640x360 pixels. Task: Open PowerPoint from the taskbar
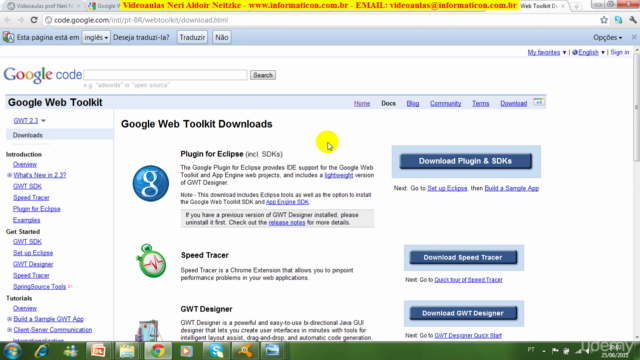coord(98,351)
